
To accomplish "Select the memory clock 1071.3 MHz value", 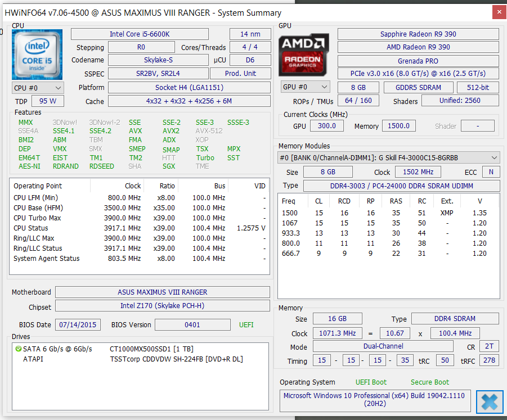I will 337,333.
